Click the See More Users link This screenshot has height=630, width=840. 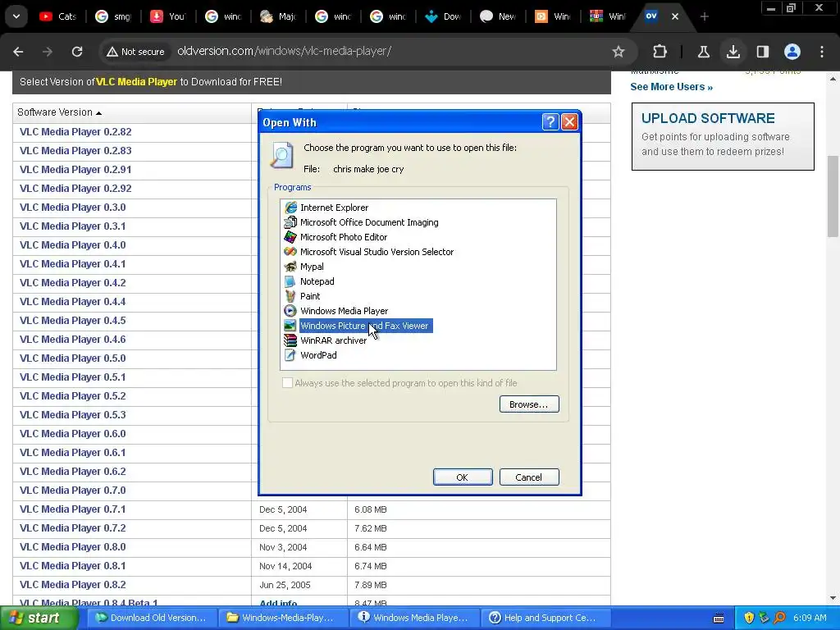point(671,87)
